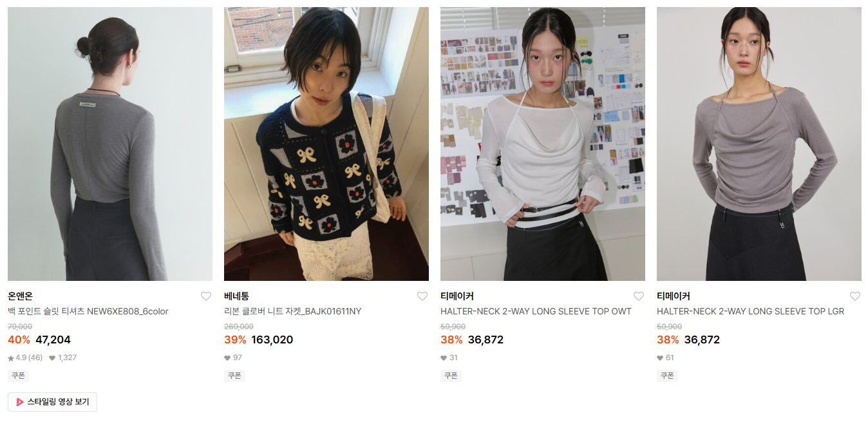This screenshot has width=868, height=422.
Task: Open the 베네통 brand link
Action: point(236,296)
